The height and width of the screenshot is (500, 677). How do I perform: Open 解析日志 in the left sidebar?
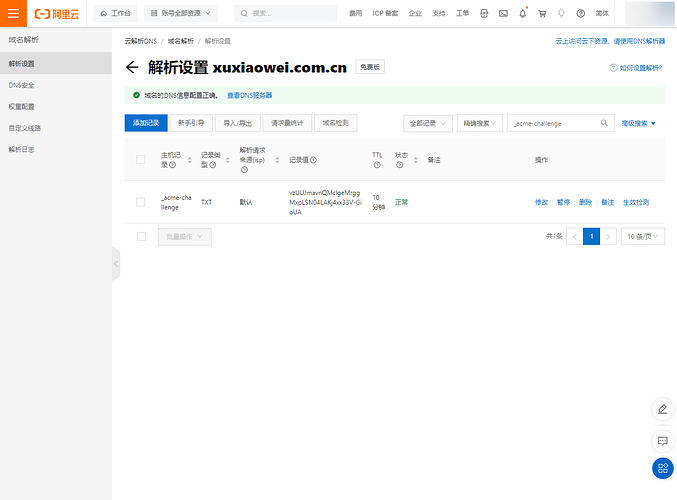click(x=22, y=149)
